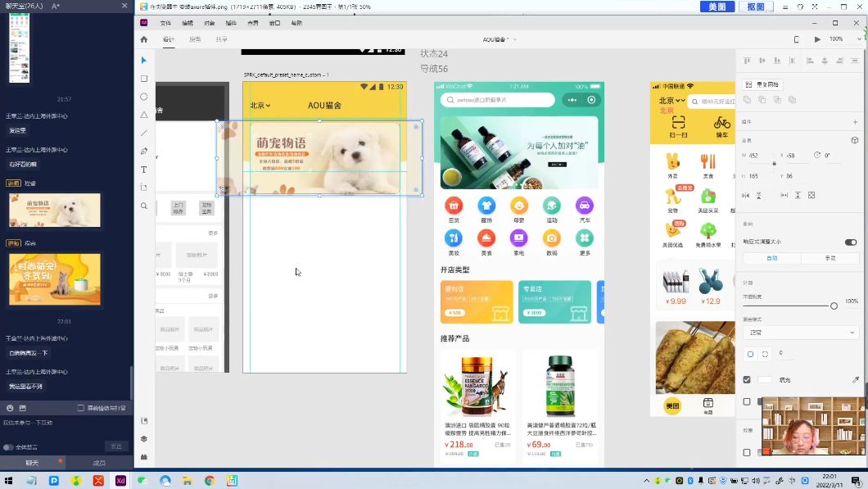Open the Plugins panel
Viewport: 868px width, 489px height.
pos(143,455)
